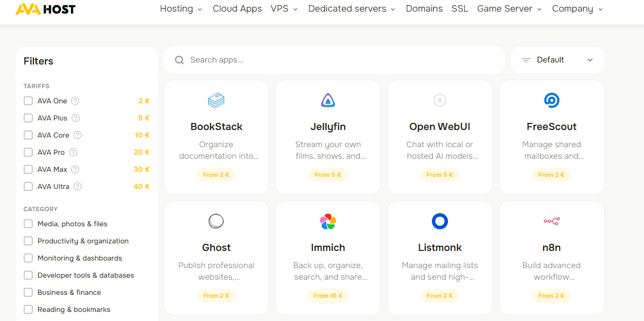Open the Ghost app title
Screen dimensions: 644x321
point(216,247)
